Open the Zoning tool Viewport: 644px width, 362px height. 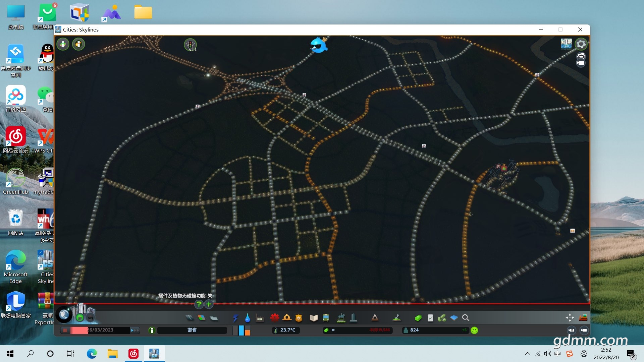[x=202, y=318]
